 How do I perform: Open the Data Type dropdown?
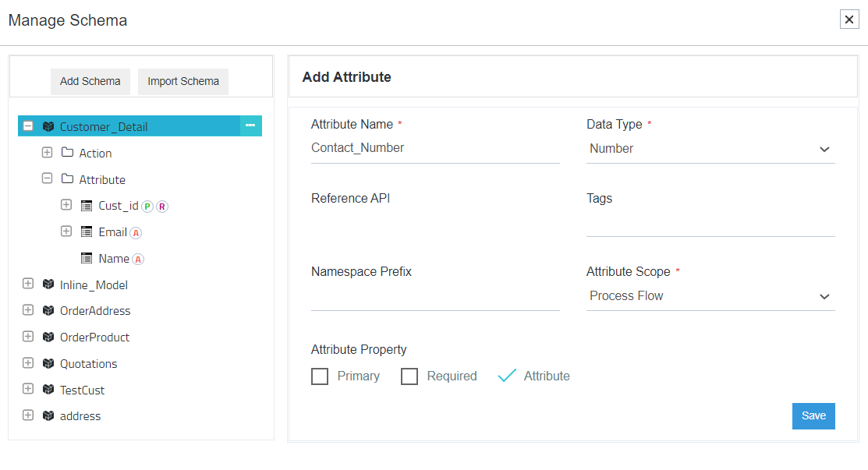click(x=710, y=149)
